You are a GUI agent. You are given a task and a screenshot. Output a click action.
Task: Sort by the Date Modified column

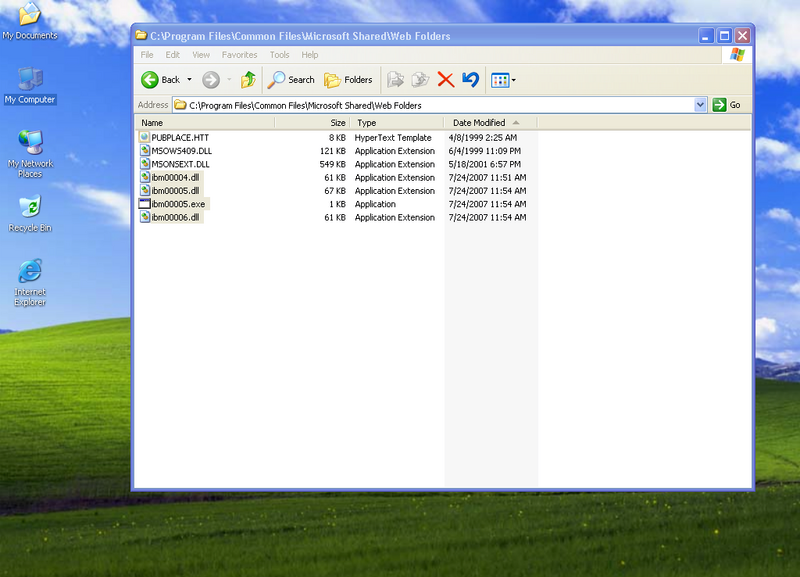[490, 122]
